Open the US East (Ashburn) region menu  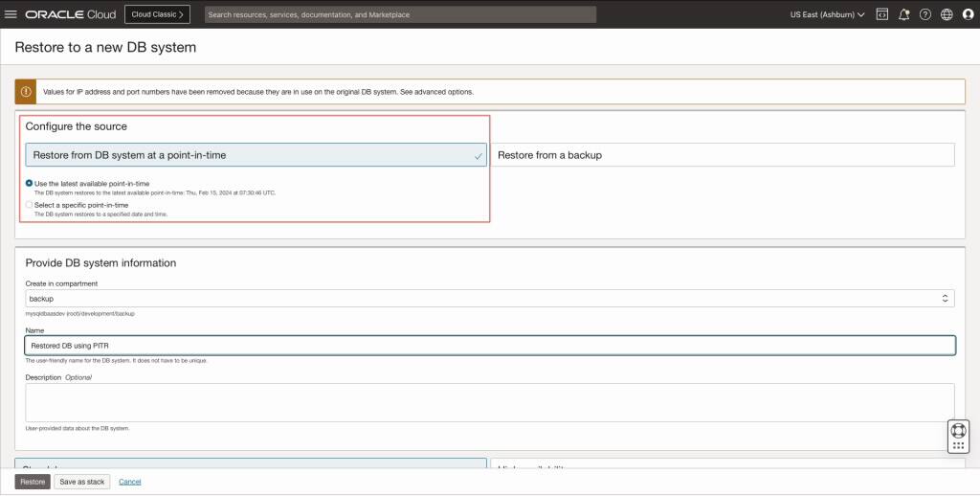click(827, 14)
